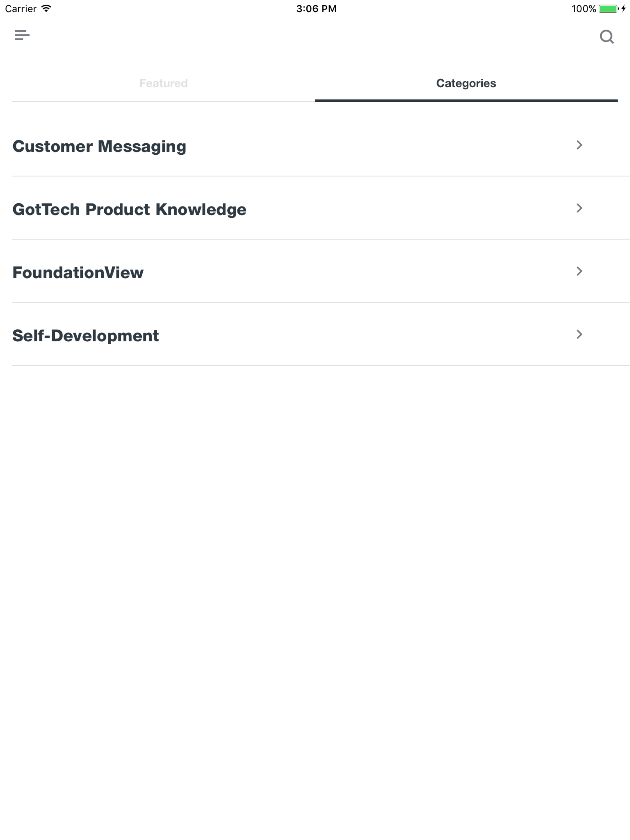Expand chevron next to Customer Messaging

point(579,145)
